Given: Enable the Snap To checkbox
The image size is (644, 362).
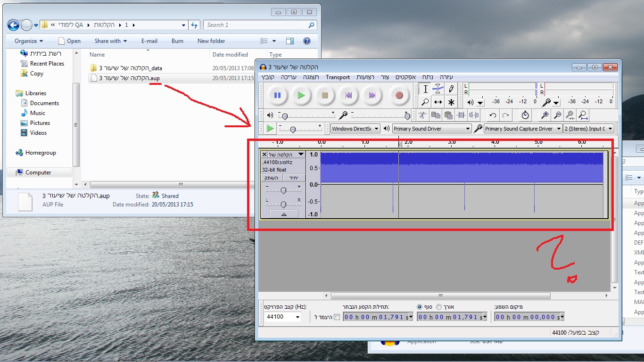Looking at the screenshot, I should [337, 317].
